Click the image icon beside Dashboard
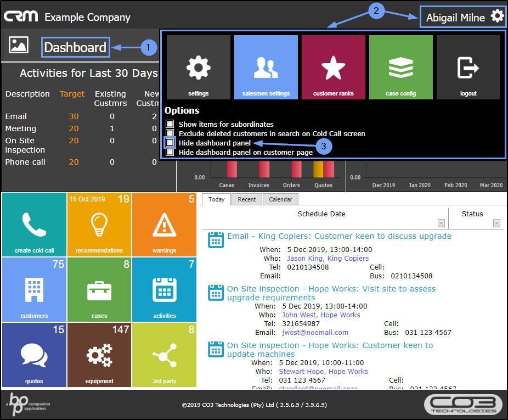 point(19,45)
